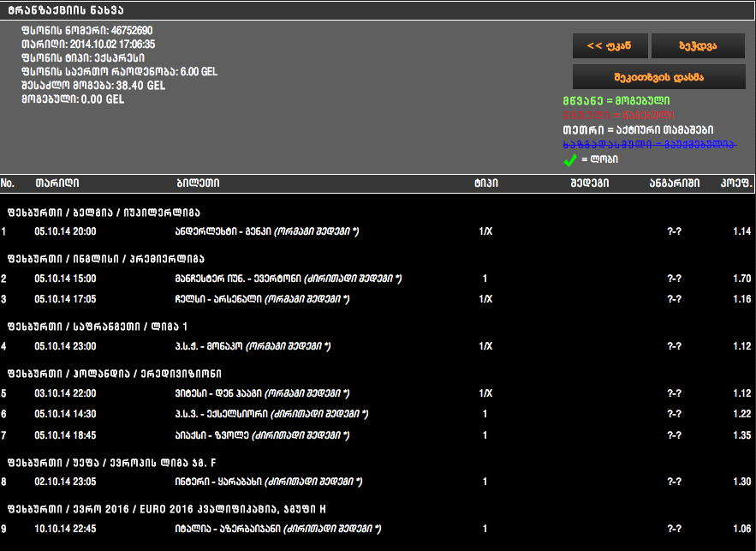The height and width of the screenshot is (551, 756).
Task: Click the green checkmark legend icon
Action: (x=570, y=159)
